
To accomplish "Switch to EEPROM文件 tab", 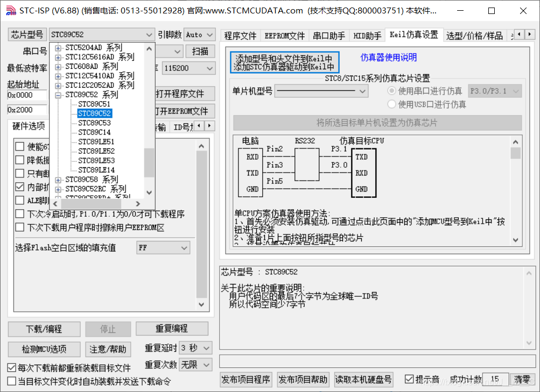I will pos(285,36).
